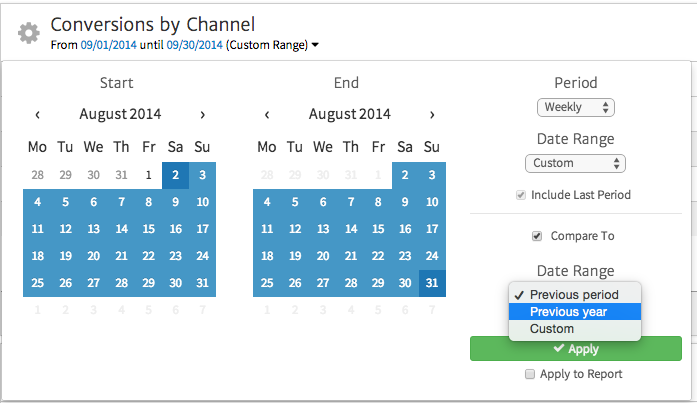
Task: Select August 31 in End calendar
Action: coord(432,282)
